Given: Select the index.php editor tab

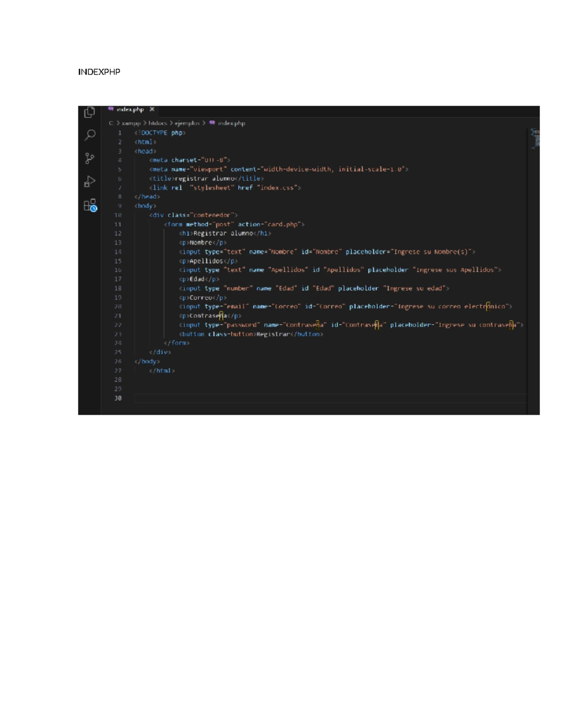Looking at the screenshot, I should [x=130, y=109].
